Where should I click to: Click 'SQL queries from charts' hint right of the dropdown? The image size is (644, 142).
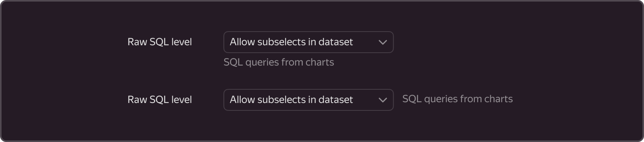[458, 99]
